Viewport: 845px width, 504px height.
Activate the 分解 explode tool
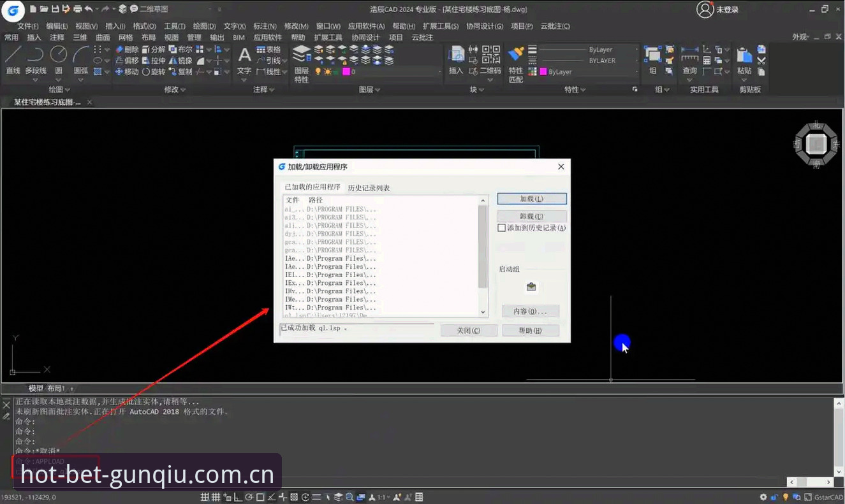click(154, 49)
